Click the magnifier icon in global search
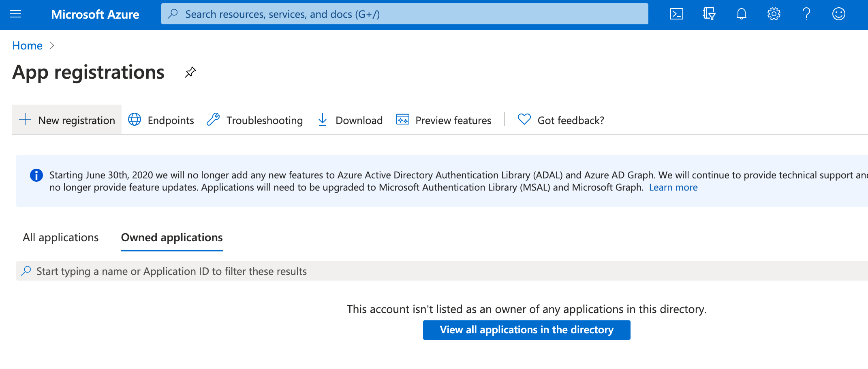The image size is (868, 369). (x=173, y=14)
